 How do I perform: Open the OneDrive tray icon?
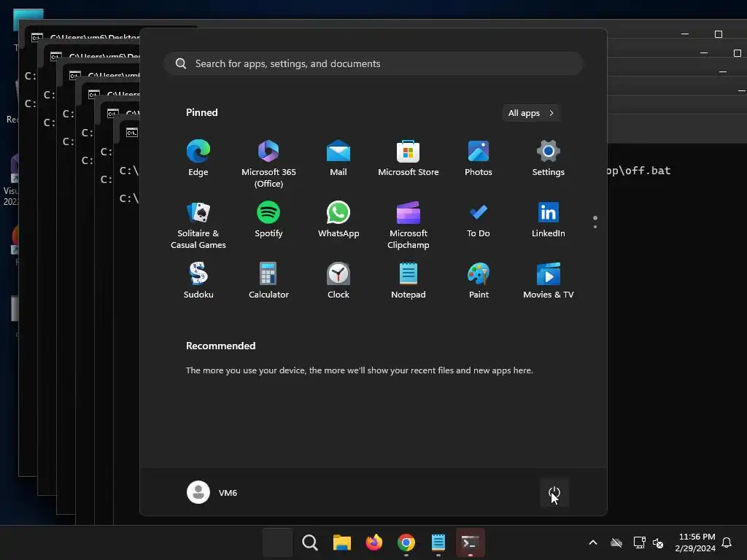click(x=616, y=542)
